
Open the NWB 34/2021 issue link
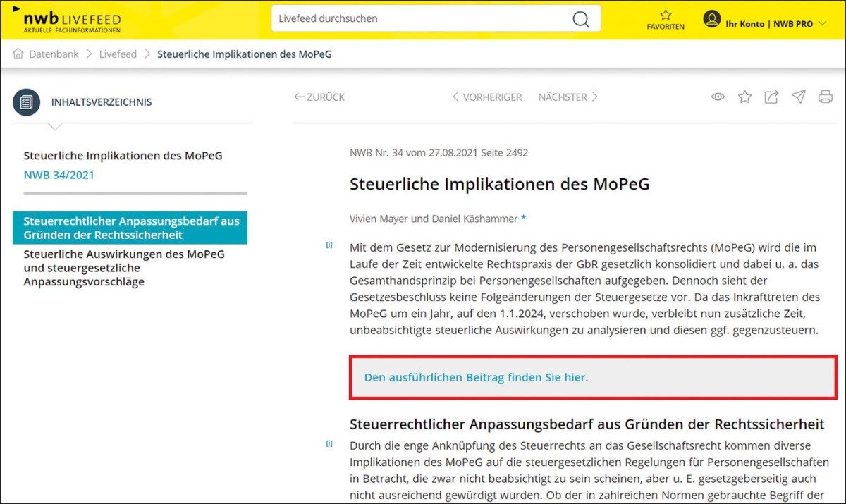[x=59, y=175]
